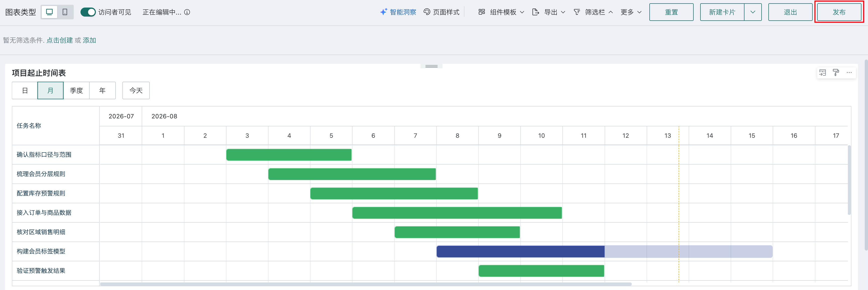
Task: Collapse the 筛选栏 filter bar
Action: point(593,12)
